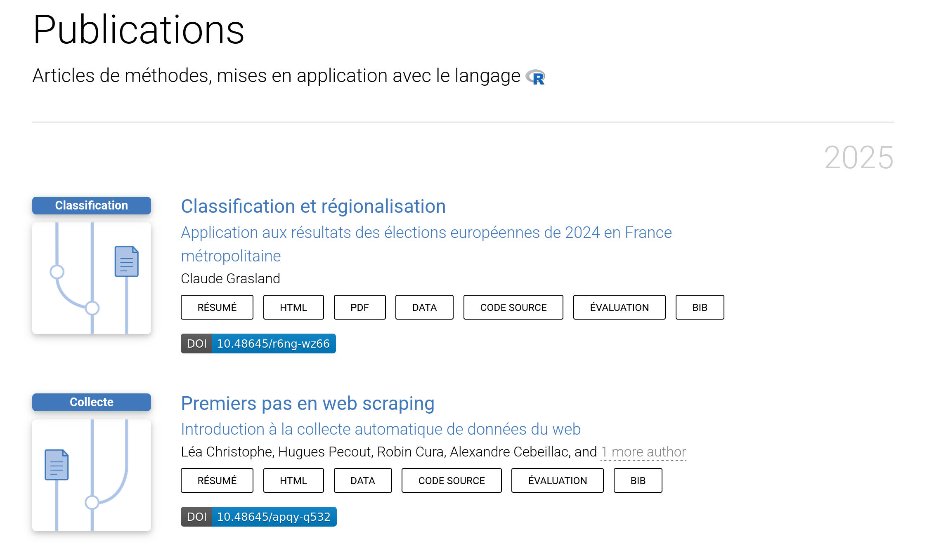
Task: Show BIB entry for the web scraping article
Action: [x=638, y=480]
